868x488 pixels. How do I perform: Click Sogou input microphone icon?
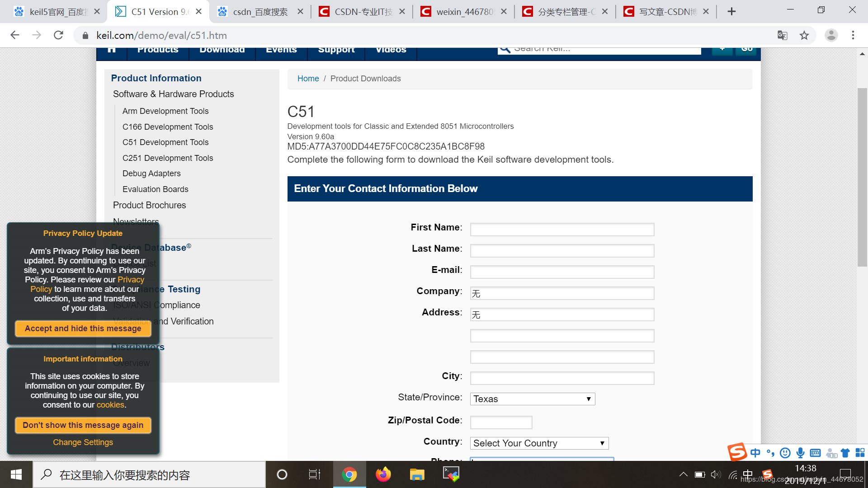pyautogui.click(x=800, y=453)
